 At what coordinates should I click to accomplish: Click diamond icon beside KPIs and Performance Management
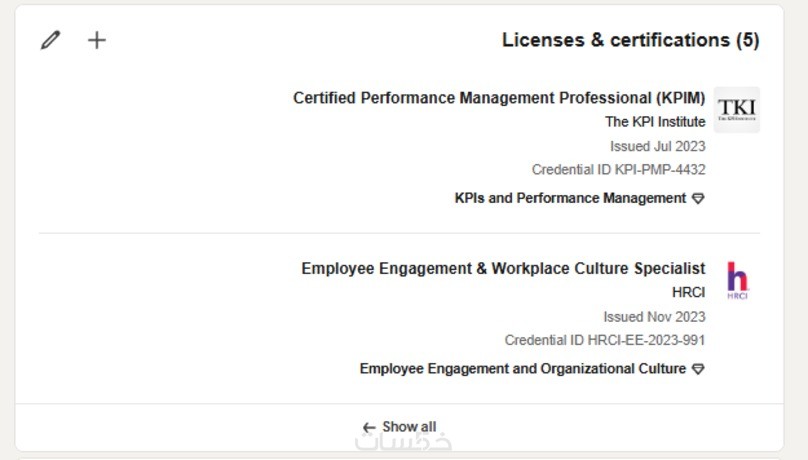(x=698, y=198)
